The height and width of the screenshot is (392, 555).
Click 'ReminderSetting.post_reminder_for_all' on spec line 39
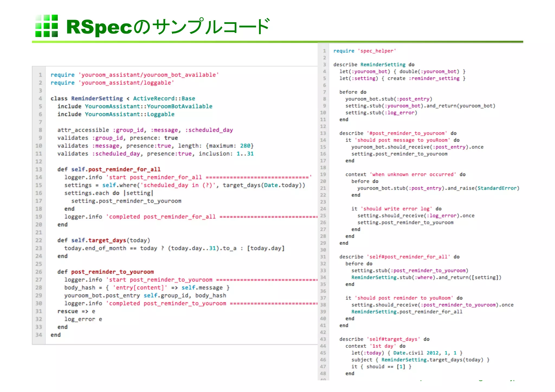(x=407, y=312)
